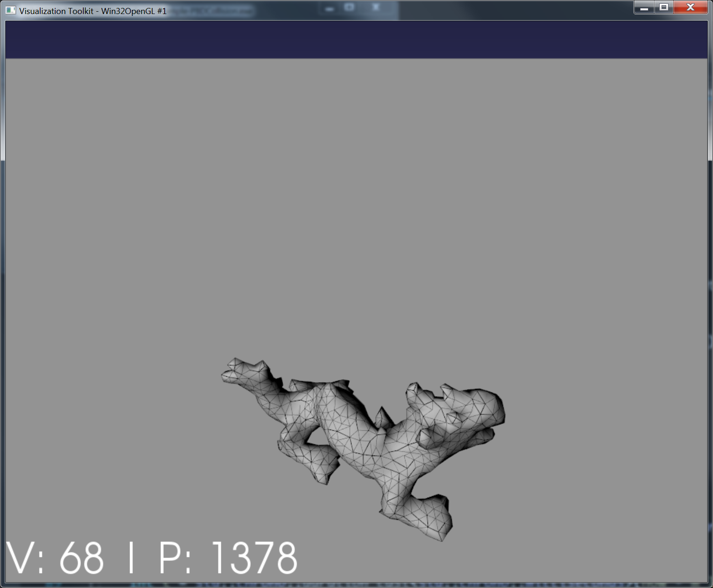
Task: Pick the tall single spike on dragon's back
Action: (383, 417)
